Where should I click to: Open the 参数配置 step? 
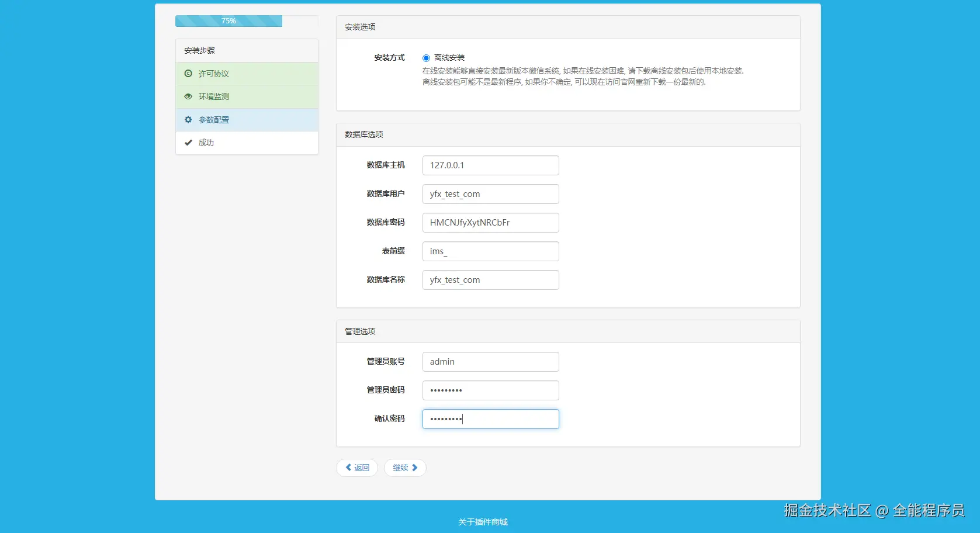(247, 120)
